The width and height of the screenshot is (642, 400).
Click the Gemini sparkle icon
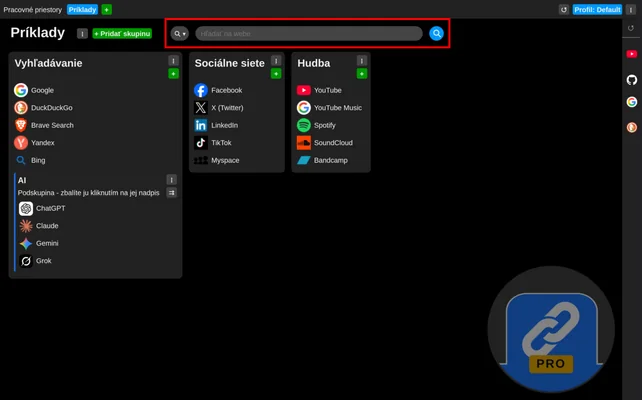(26, 244)
